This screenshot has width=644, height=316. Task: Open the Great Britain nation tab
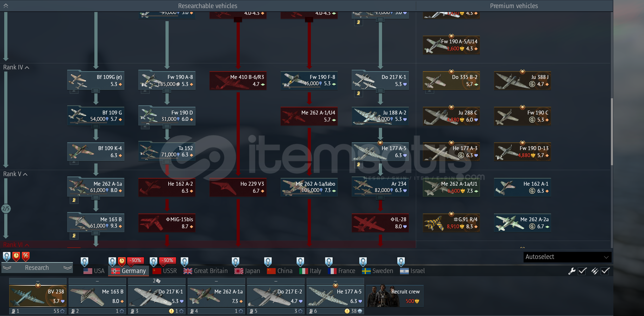pos(206,271)
